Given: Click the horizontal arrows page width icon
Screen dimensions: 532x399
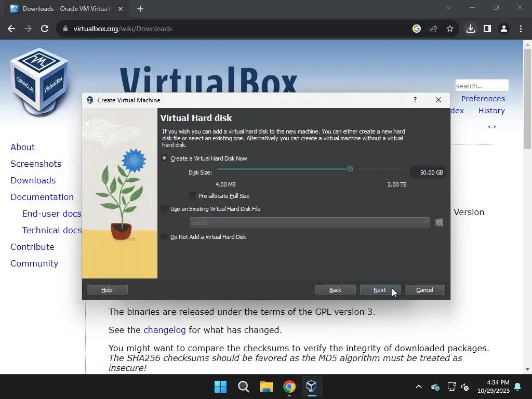Looking at the screenshot, I should [x=492, y=127].
